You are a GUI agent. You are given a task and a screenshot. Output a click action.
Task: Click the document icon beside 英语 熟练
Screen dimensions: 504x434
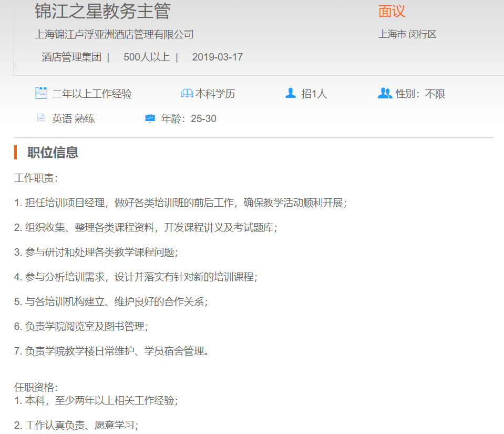[41, 118]
